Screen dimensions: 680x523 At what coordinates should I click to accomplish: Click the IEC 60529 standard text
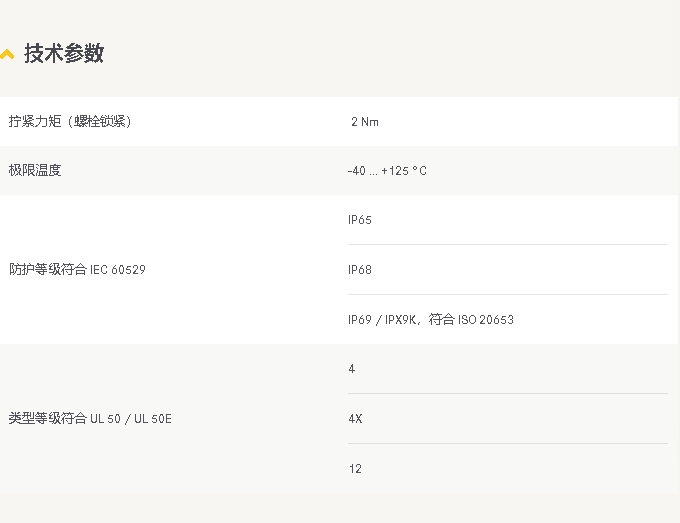click(118, 270)
